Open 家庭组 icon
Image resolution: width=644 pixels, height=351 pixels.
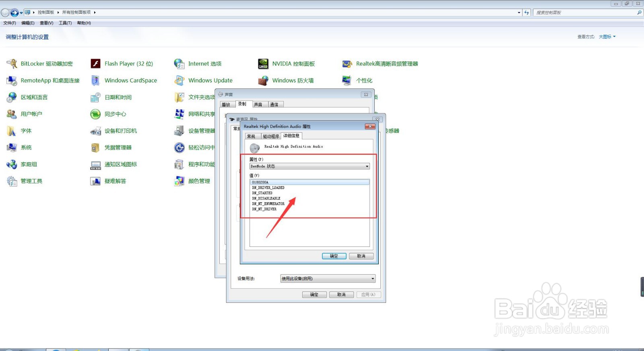pos(12,164)
